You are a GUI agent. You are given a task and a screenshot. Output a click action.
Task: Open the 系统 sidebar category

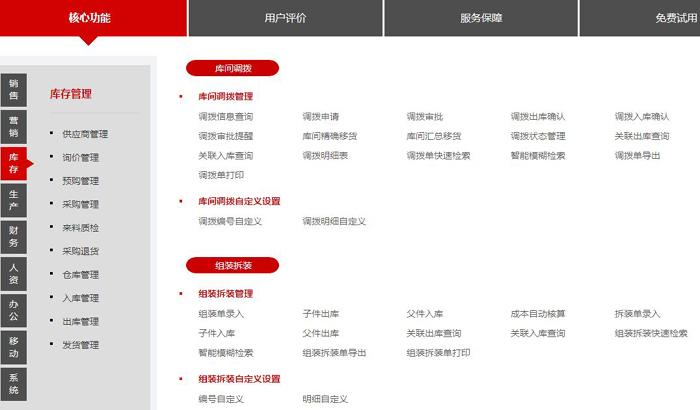pyautogui.click(x=14, y=384)
